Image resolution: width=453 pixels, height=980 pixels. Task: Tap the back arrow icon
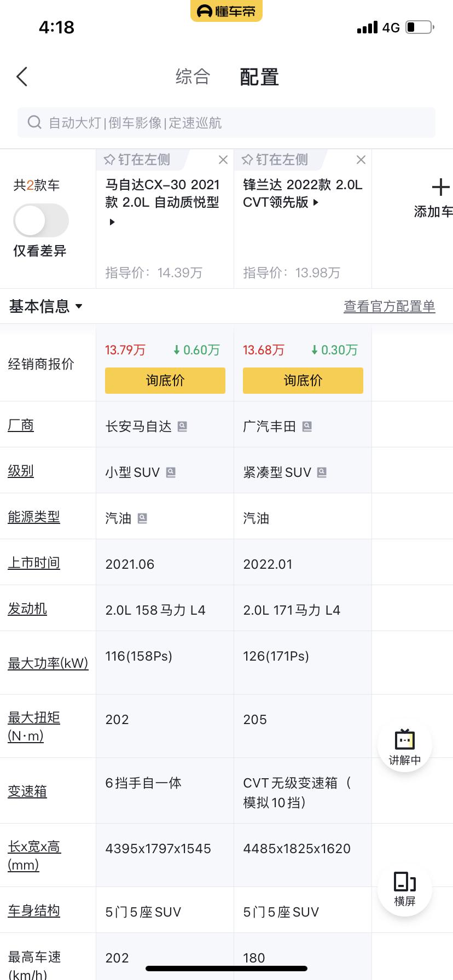22,77
